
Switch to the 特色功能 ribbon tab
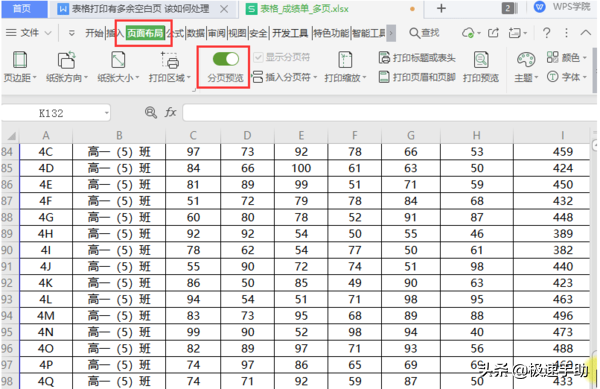331,33
